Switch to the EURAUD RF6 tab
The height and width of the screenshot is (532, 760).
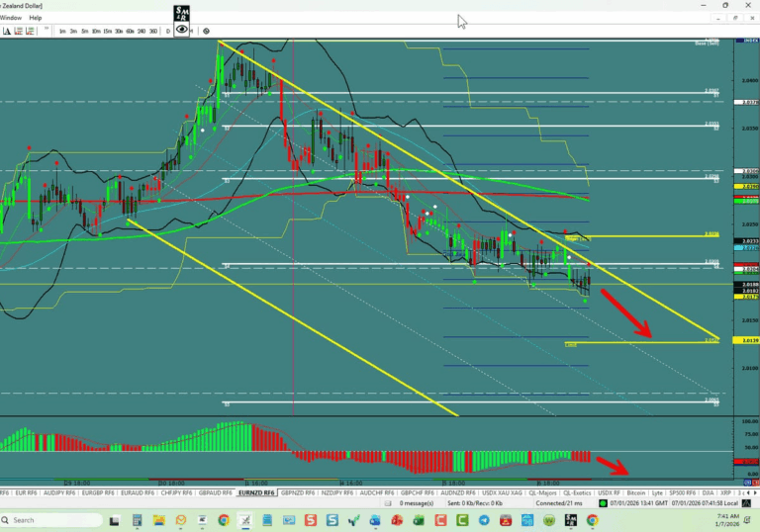[138, 492]
